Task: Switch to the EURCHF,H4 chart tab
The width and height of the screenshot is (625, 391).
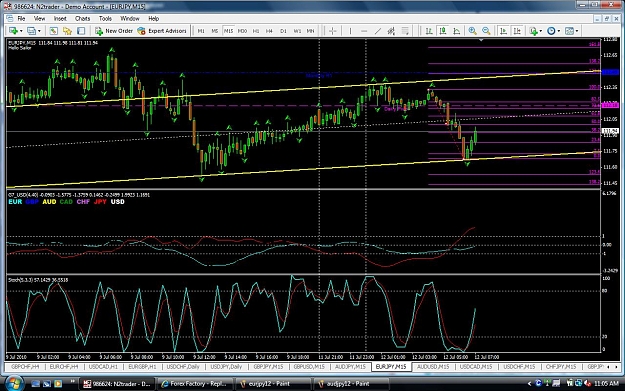Action: (64, 367)
